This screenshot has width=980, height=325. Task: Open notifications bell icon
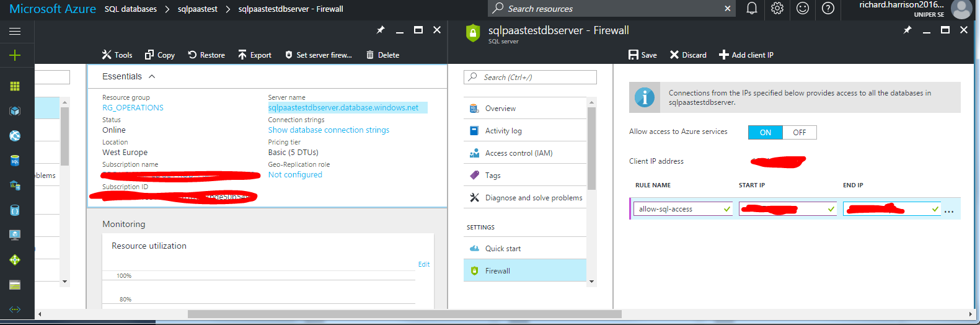point(752,9)
